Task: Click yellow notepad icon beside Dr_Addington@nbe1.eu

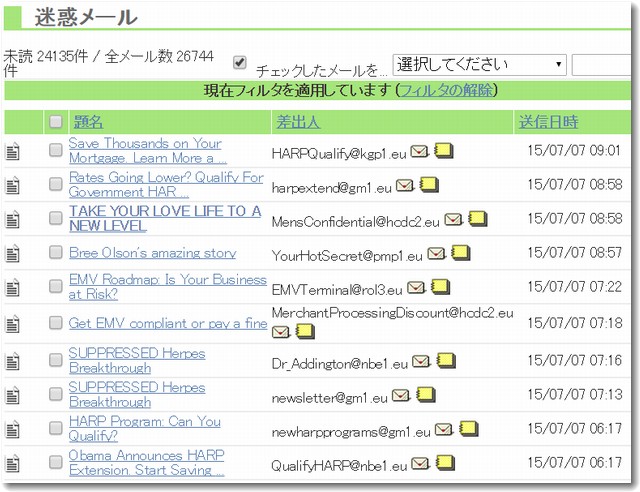Action: pos(446,361)
